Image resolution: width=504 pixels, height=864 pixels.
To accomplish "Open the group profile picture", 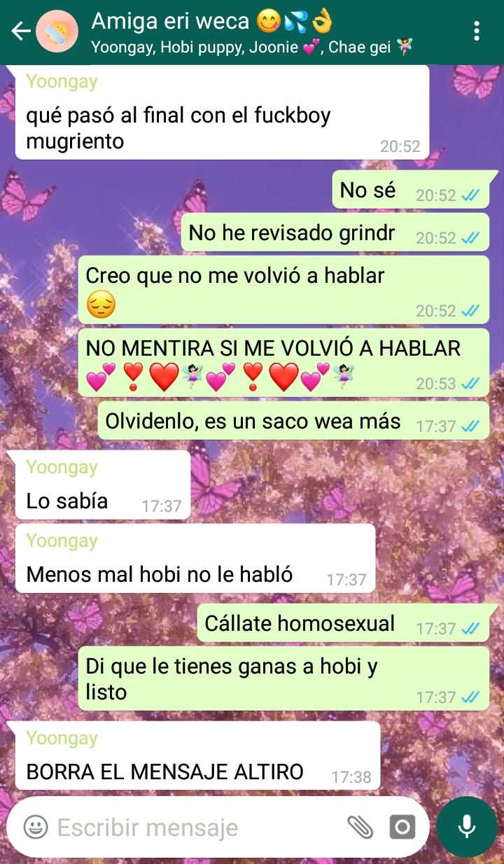I will [x=57, y=32].
